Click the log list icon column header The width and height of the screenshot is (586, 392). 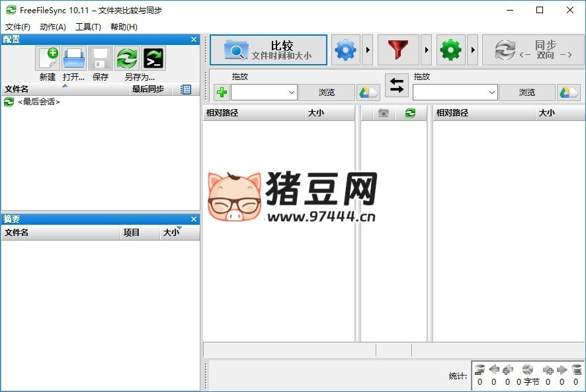(x=186, y=89)
